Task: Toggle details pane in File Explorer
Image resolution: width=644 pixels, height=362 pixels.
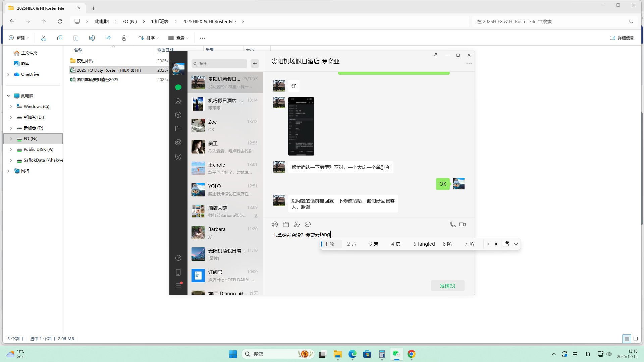Action: click(x=622, y=38)
